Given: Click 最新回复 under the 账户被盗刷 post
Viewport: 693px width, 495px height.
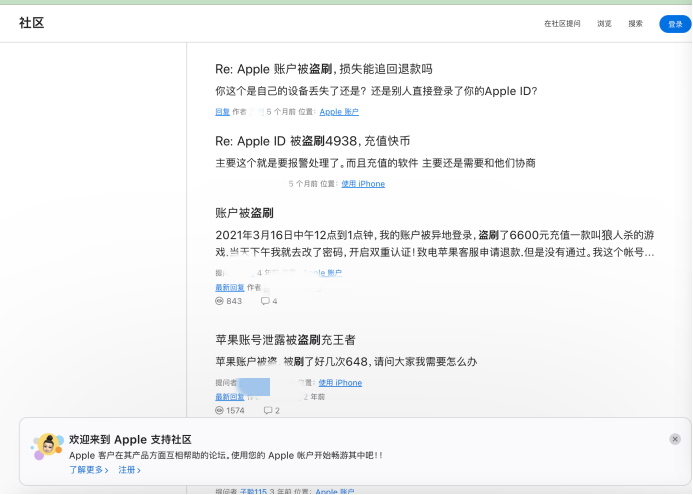Looking at the screenshot, I should pos(229,287).
